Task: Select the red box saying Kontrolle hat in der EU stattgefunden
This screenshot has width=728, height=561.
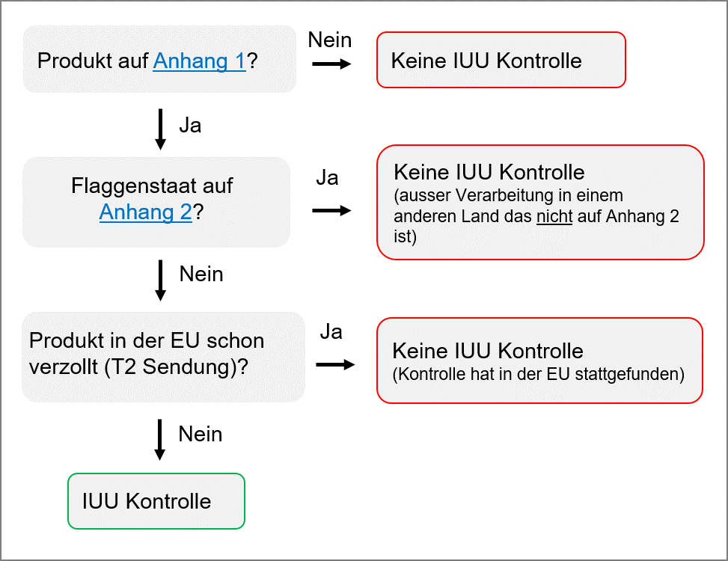Action: point(539,361)
